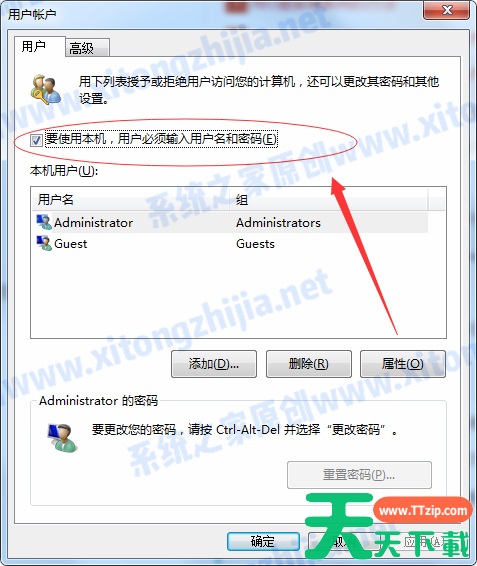Confirm with the 确定 button
This screenshot has width=477, height=566.
[263, 541]
